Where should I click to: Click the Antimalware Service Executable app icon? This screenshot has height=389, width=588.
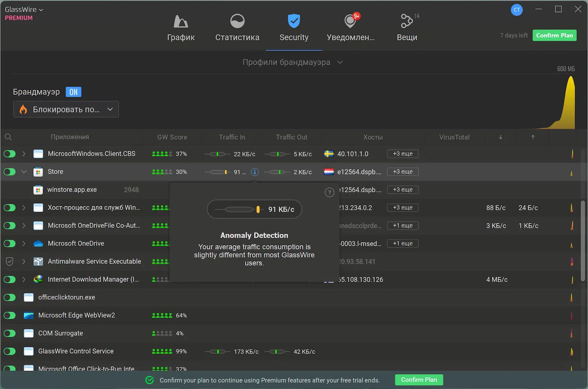coord(38,262)
